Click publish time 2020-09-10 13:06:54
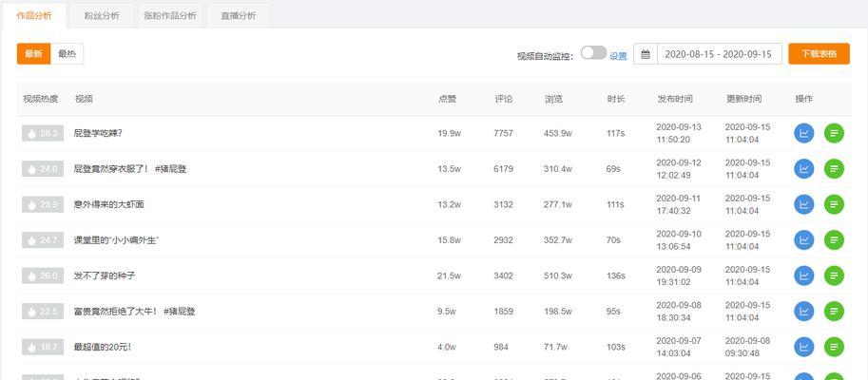The image size is (868, 380). [679, 240]
